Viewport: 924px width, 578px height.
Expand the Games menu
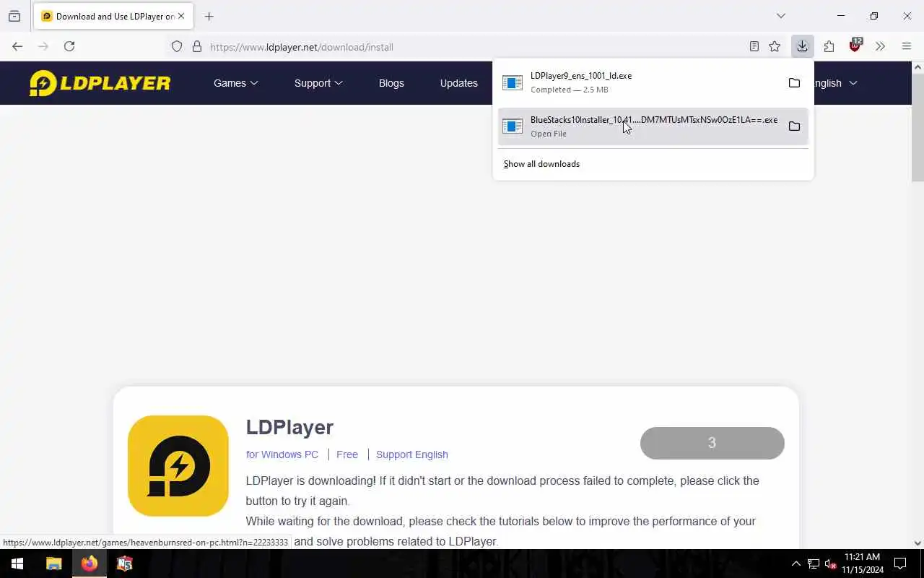[x=236, y=83]
